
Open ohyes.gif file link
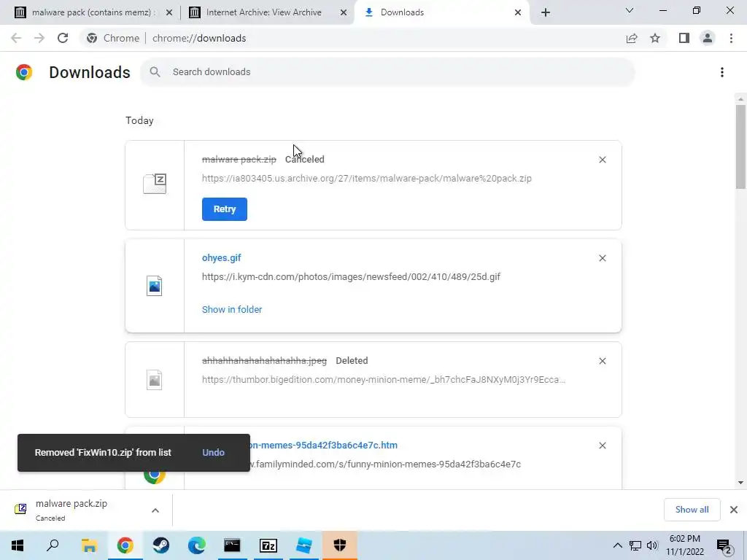pos(222,257)
